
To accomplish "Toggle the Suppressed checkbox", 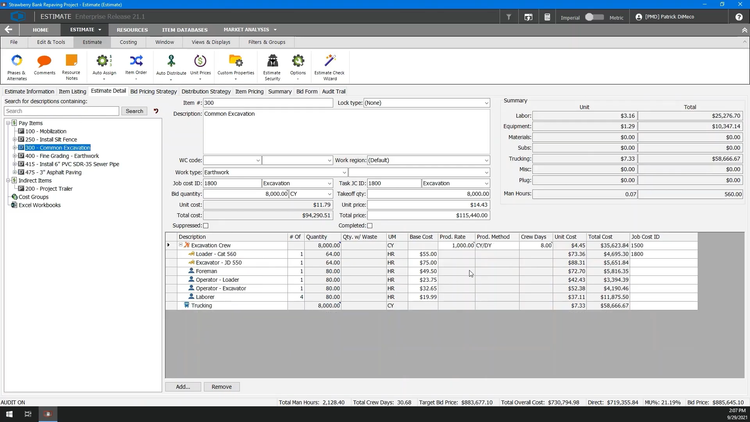I will click(x=205, y=226).
